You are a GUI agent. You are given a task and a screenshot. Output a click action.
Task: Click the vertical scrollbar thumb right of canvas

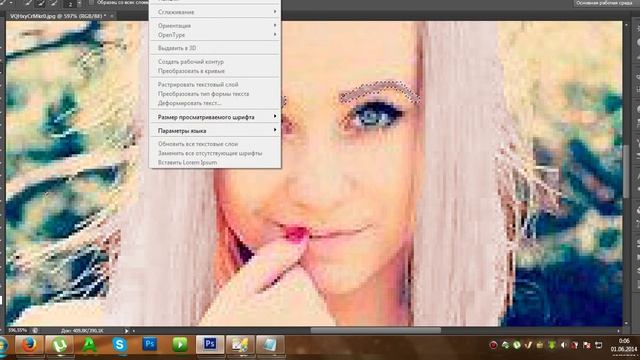(627, 171)
